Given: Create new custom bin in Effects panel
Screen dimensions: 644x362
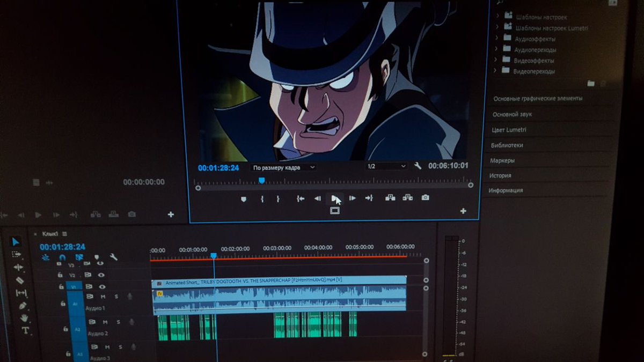Looking at the screenshot, I should (x=591, y=84).
